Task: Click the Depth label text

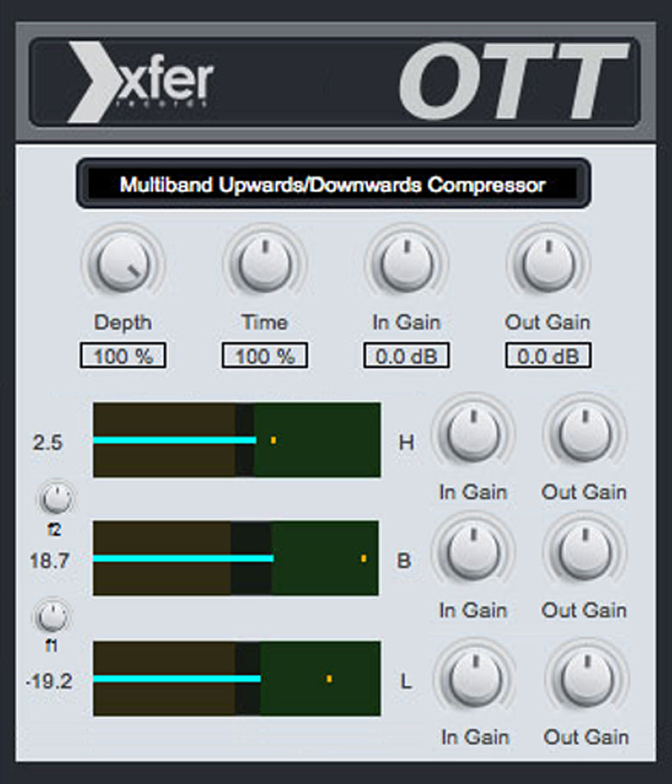Action: coord(123,322)
